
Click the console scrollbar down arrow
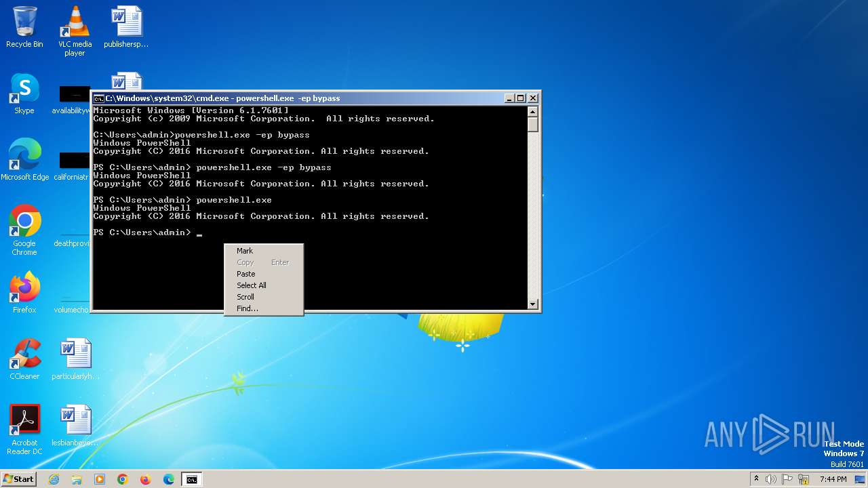pos(533,304)
